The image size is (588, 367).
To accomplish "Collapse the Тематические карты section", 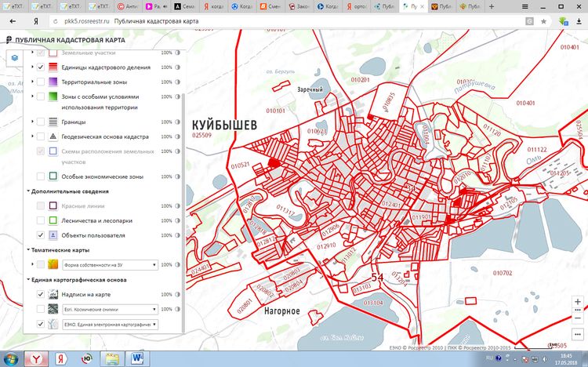I will [28, 250].
